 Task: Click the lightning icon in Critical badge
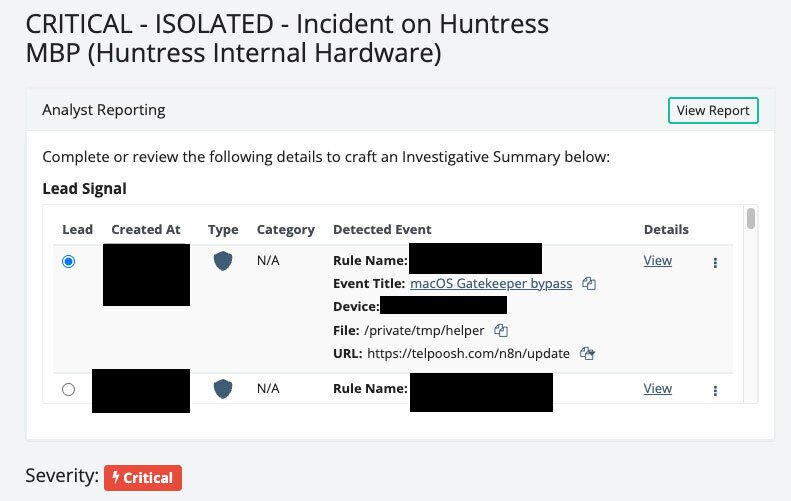pyautogui.click(x=116, y=478)
